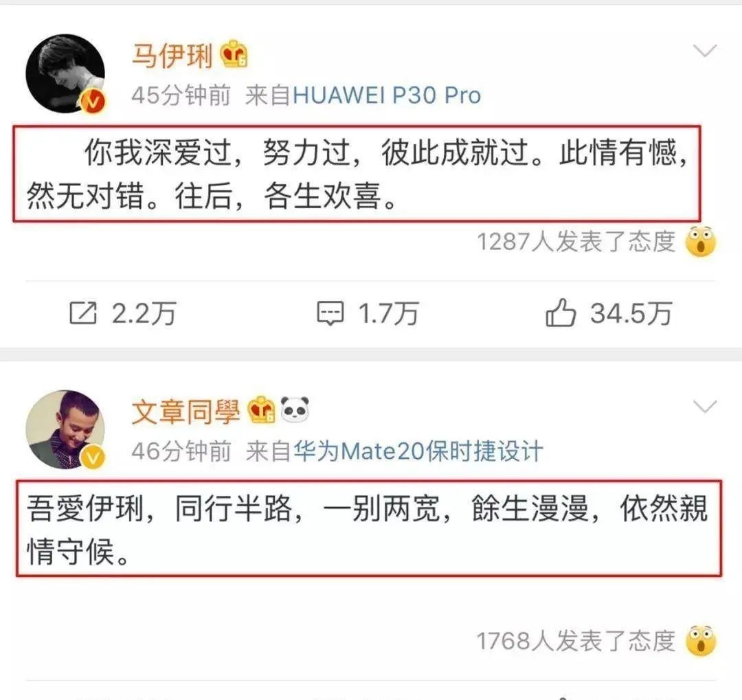Tap the crown badge beside 文章同學
The width and height of the screenshot is (742, 700).
point(261,410)
